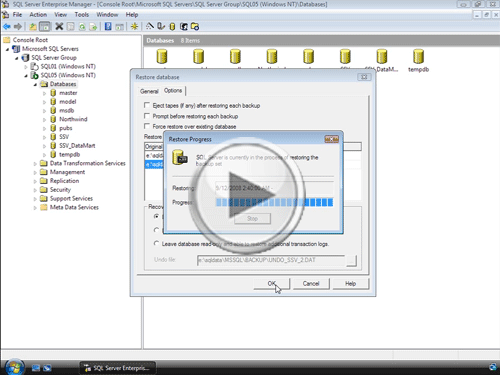
Task: Click the Refresh toolbar icon
Action: pos(82,27)
